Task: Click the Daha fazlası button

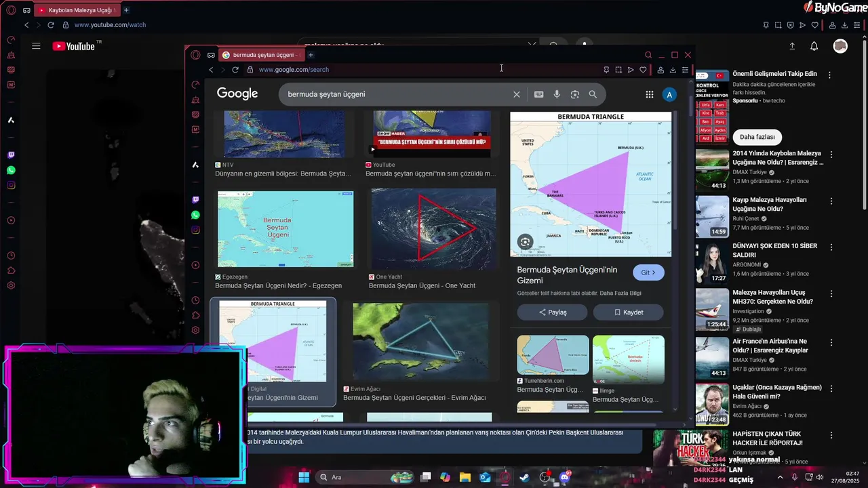Action: [x=757, y=137]
